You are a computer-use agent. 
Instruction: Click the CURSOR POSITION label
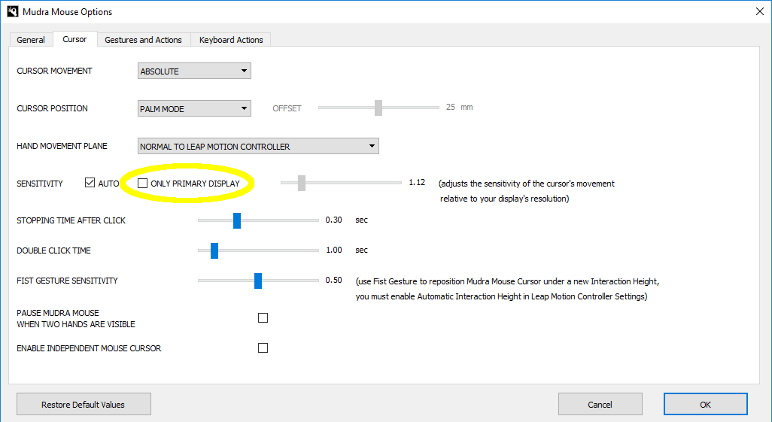click(x=52, y=108)
